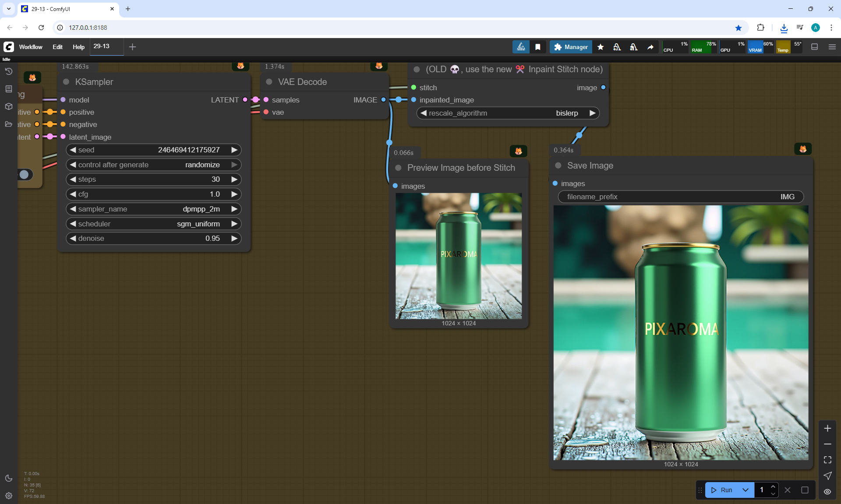Image resolution: width=841 pixels, height=504 pixels.
Task: Open the Workflow menu
Action: click(x=31, y=47)
